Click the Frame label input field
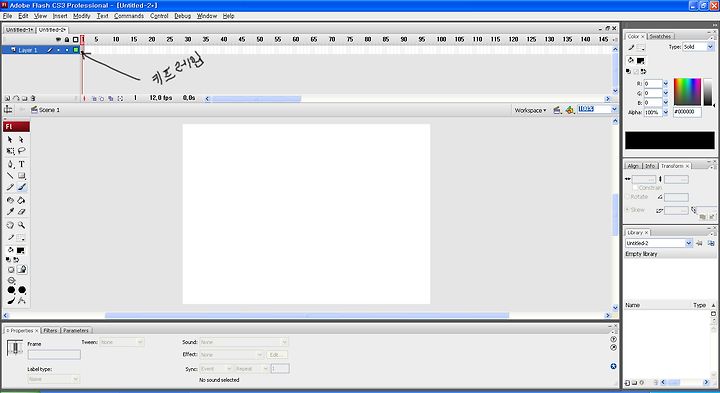The image size is (720, 393). point(54,354)
